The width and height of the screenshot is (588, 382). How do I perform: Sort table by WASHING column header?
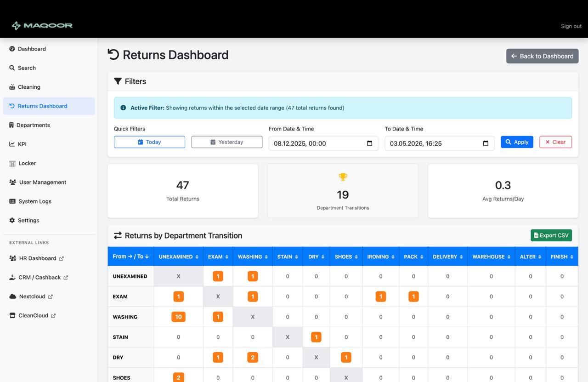(x=253, y=257)
